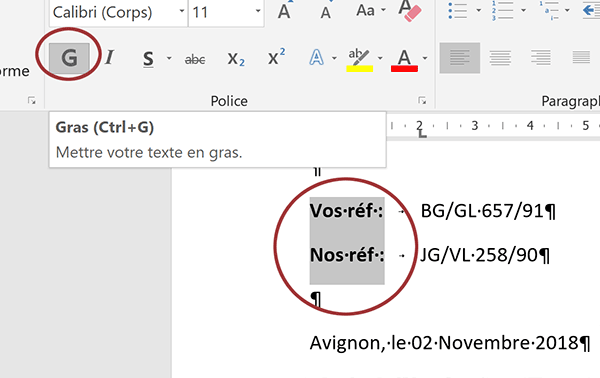This screenshot has width=600, height=378.
Task: Toggle bold formatting with the G button
Action: click(69, 58)
